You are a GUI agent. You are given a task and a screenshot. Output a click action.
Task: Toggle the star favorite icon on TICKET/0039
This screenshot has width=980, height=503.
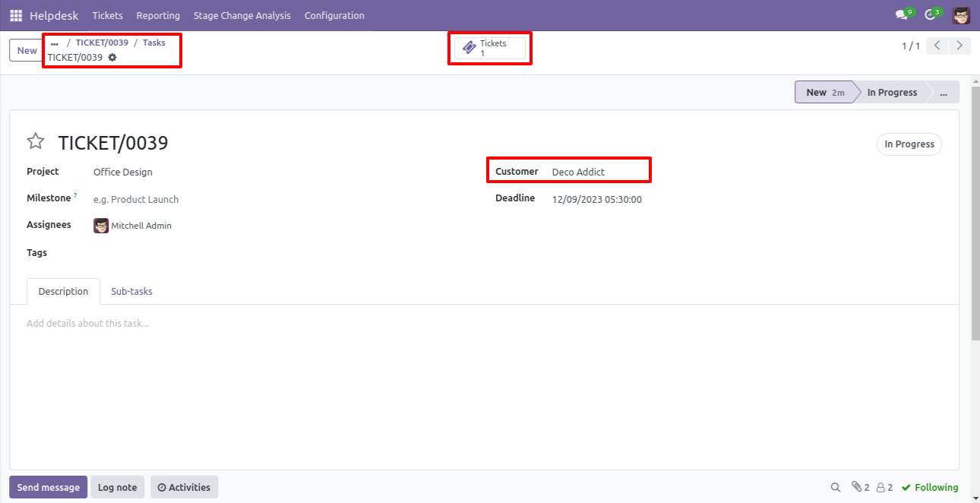point(36,141)
